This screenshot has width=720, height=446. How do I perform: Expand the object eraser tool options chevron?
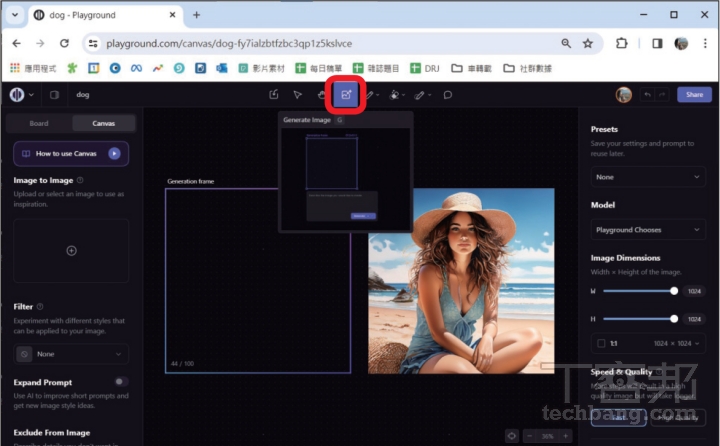(x=404, y=95)
